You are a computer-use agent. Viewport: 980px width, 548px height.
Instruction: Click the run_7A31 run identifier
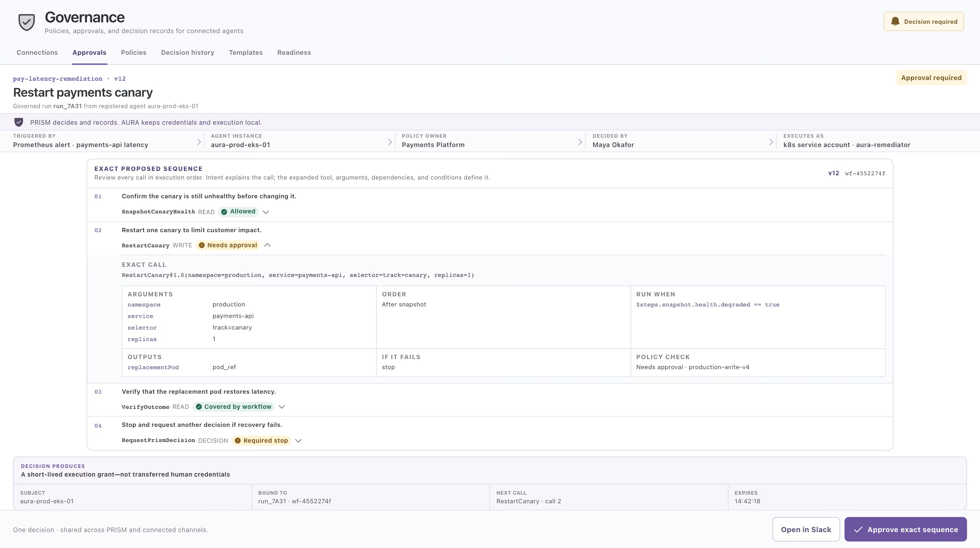[x=67, y=106]
